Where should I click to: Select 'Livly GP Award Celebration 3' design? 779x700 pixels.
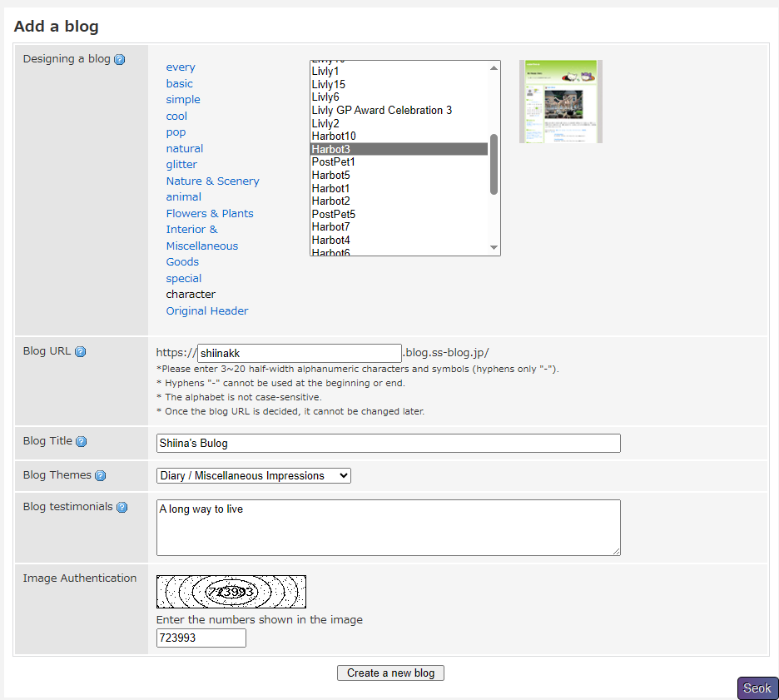382,111
